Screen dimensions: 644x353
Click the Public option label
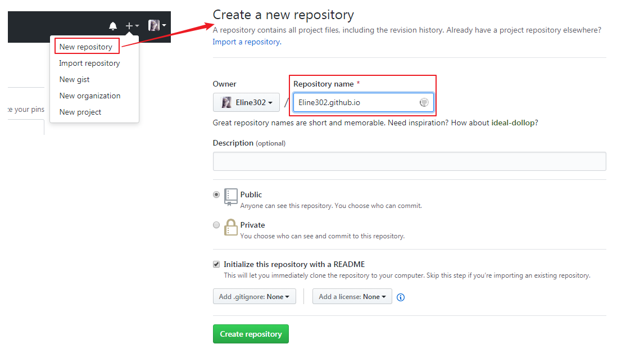pyautogui.click(x=251, y=195)
